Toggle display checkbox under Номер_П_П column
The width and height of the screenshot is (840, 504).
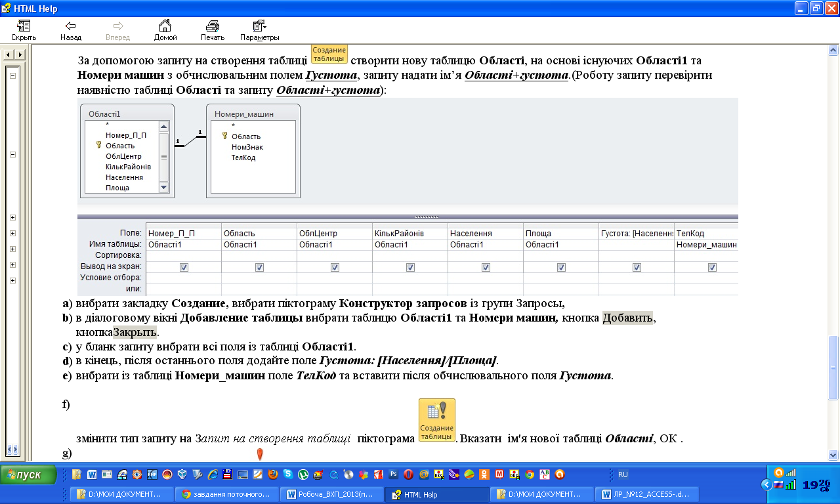pos(184,267)
